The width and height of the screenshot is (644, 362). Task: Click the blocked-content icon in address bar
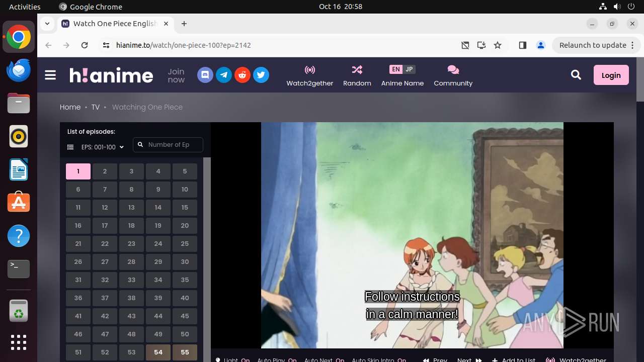pyautogui.click(x=465, y=45)
